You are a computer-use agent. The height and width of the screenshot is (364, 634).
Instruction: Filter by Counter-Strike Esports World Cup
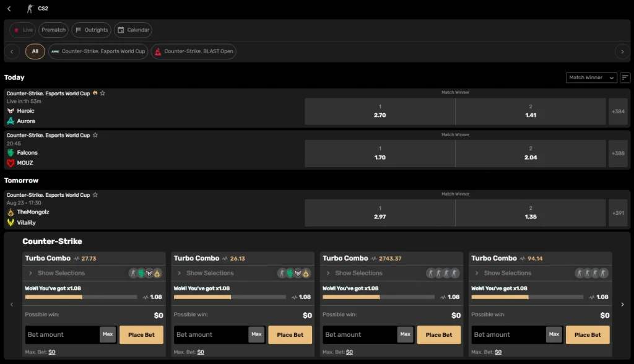[x=98, y=51]
